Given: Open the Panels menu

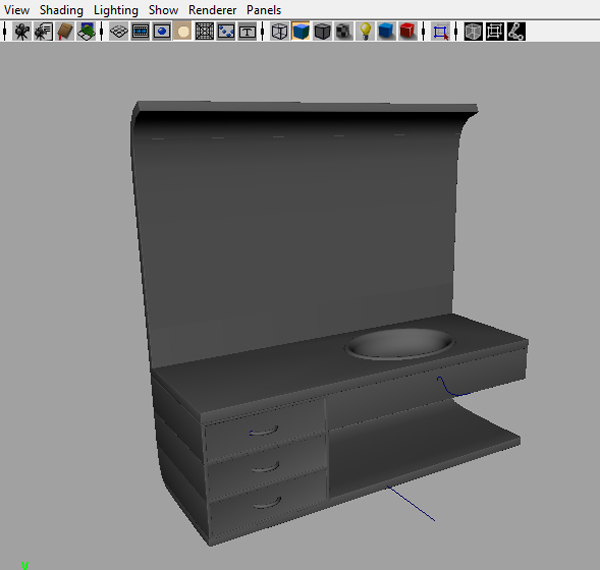Looking at the screenshot, I should tap(264, 10).
